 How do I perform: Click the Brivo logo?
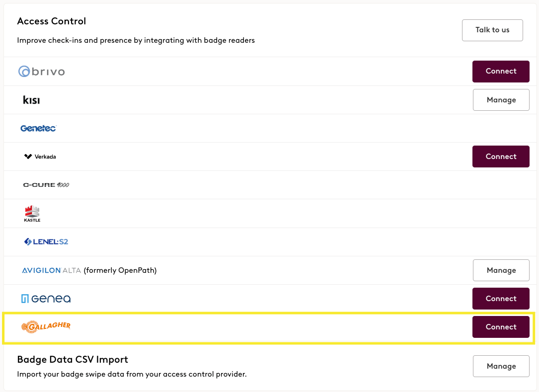click(42, 72)
